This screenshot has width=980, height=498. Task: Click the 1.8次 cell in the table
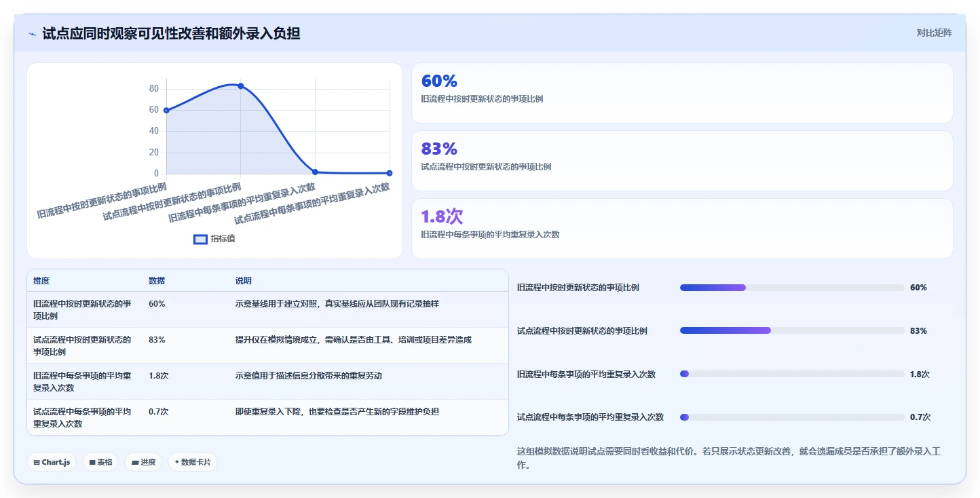(159, 375)
